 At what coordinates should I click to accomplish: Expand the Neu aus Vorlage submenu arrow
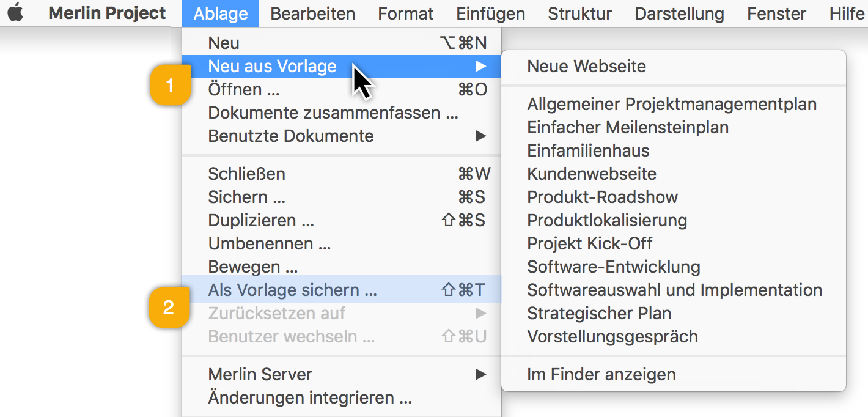pyautogui.click(x=481, y=66)
